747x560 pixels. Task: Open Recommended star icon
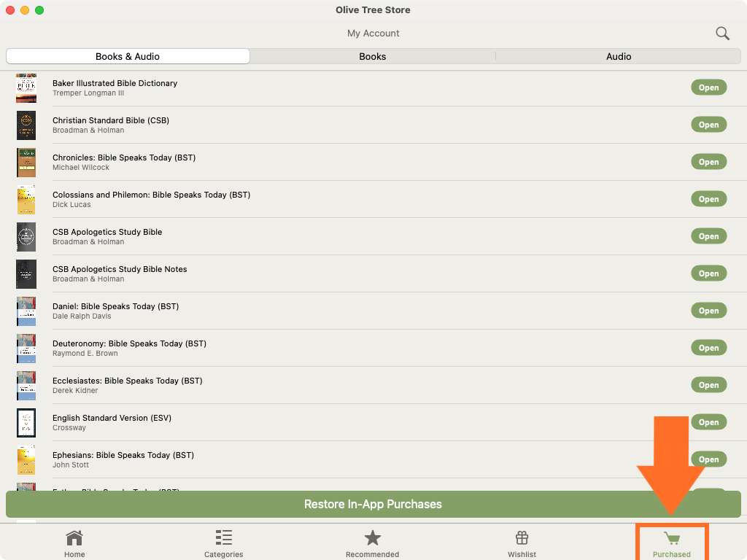pos(373,538)
